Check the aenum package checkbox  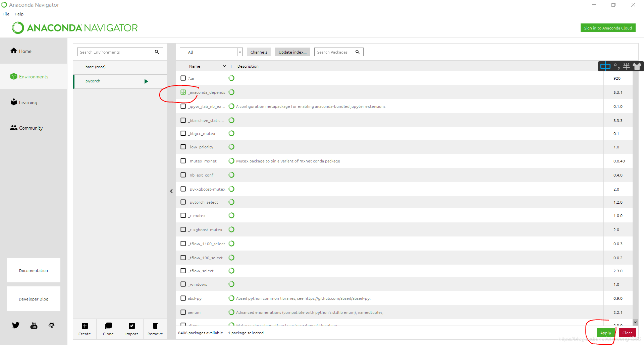point(183,312)
